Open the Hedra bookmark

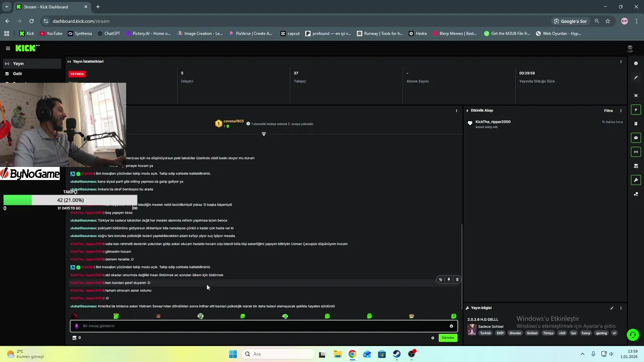(x=418, y=34)
